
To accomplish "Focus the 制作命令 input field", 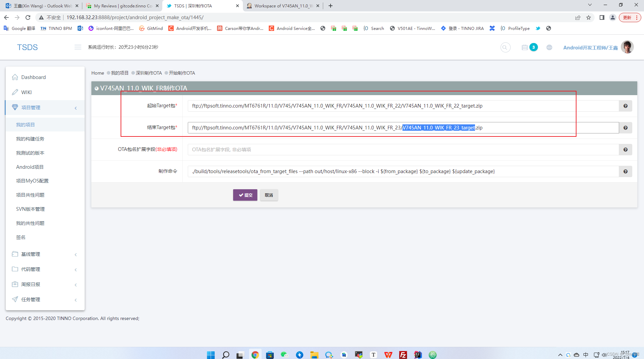I will point(403,171).
